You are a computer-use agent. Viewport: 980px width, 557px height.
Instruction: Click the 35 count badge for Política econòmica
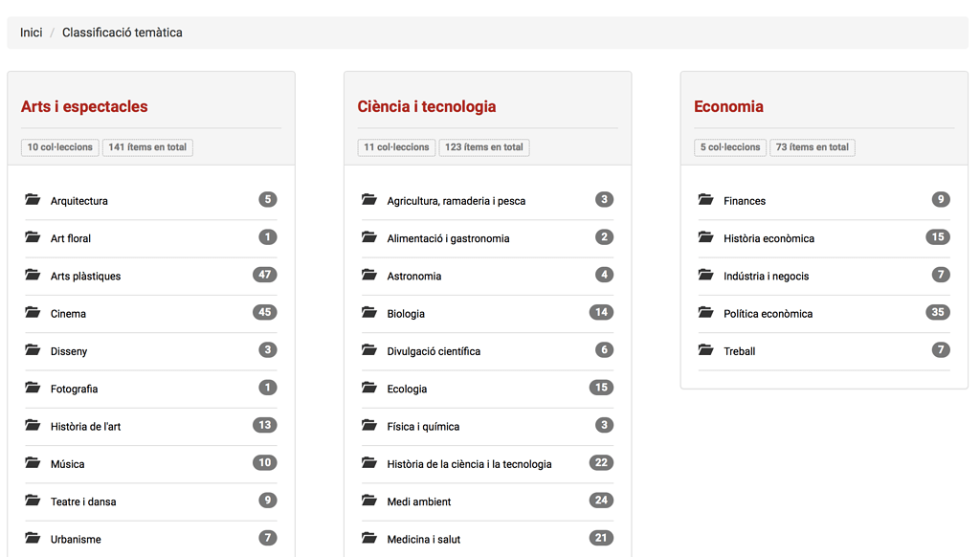tap(938, 312)
